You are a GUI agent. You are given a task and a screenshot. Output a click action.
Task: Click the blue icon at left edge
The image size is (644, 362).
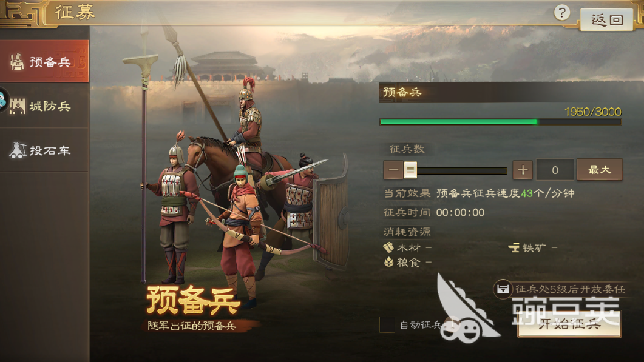pyautogui.click(x=3, y=100)
